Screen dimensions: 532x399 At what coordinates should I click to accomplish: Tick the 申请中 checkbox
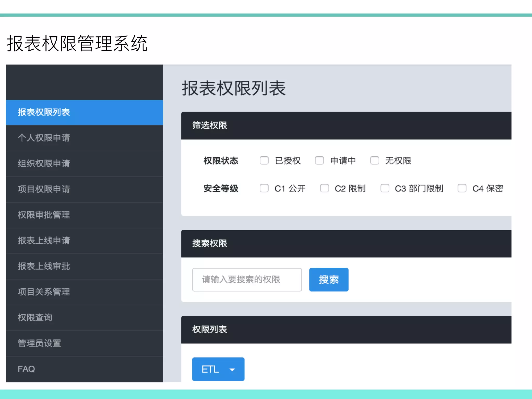[x=319, y=161]
